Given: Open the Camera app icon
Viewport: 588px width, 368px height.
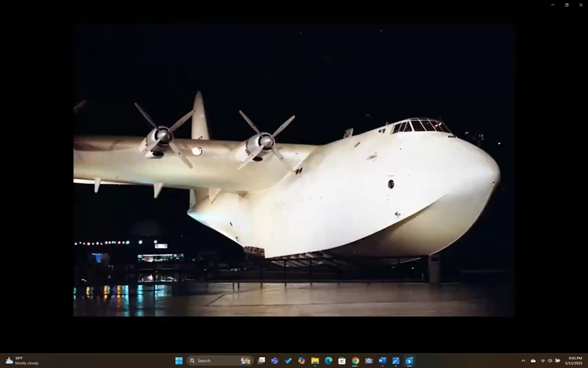Looking at the screenshot, I should pyautogui.click(x=368, y=361).
